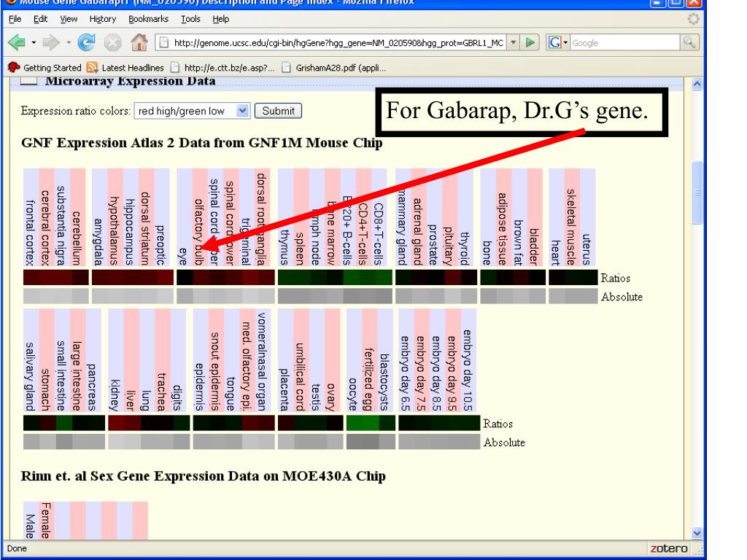
Task: Click the Male column label
Action: (x=31, y=526)
